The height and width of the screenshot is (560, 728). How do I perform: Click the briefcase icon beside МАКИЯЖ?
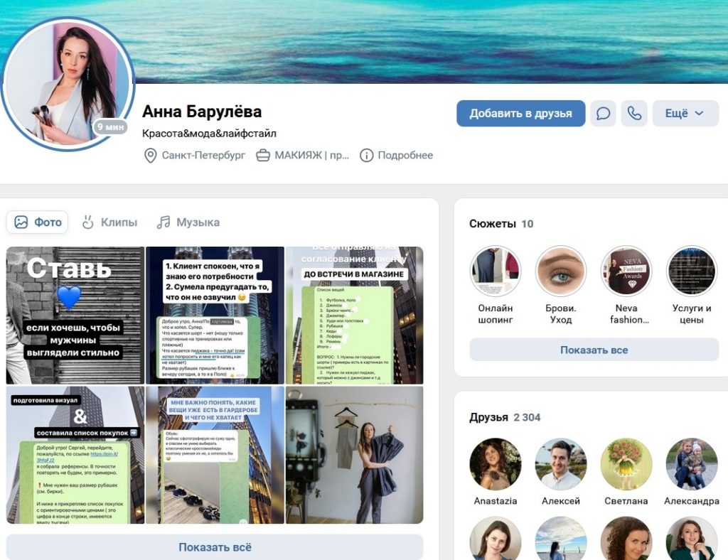263,156
